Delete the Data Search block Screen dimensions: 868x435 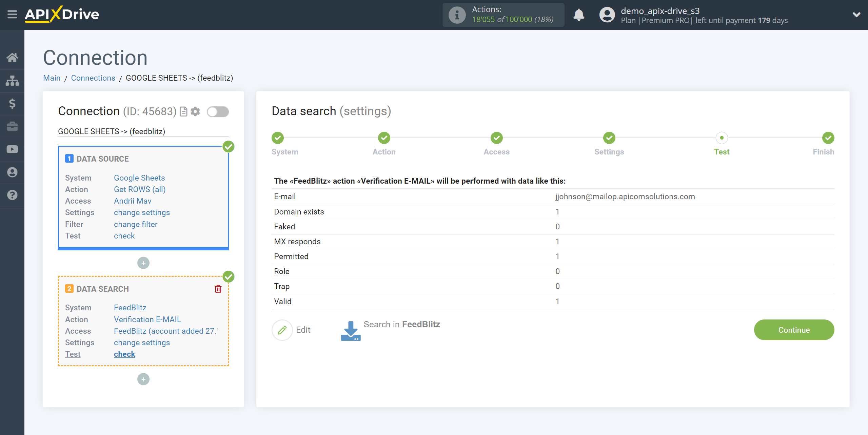click(x=218, y=289)
